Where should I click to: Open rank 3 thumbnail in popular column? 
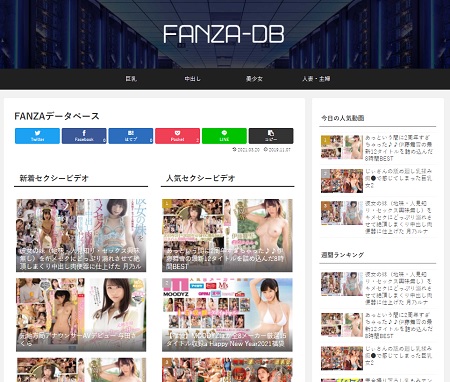point(227,370)
